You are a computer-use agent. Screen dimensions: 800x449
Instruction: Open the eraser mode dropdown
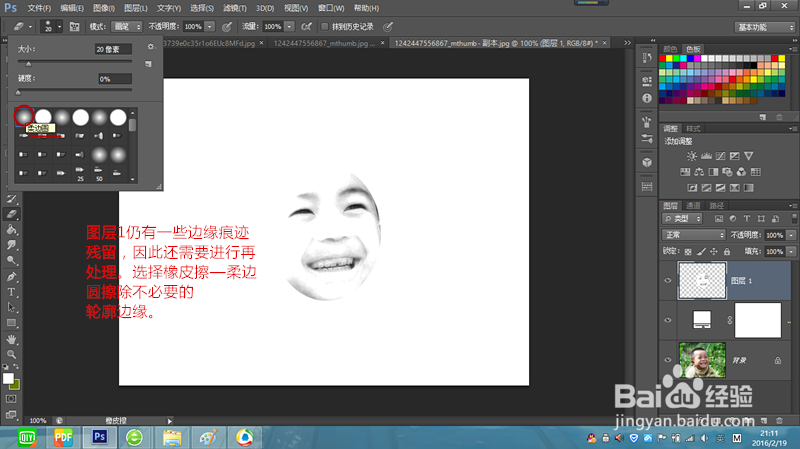[x=127, y=27]
